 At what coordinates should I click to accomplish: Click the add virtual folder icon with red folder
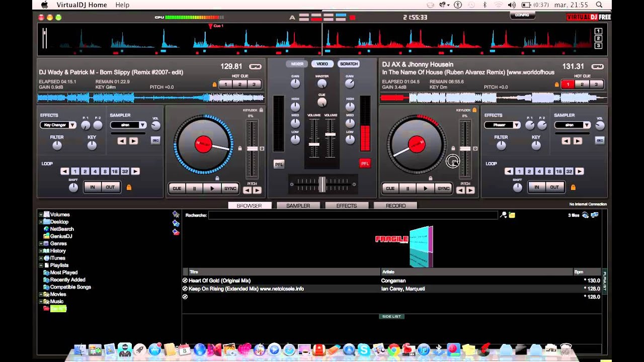tap(176, 232)
